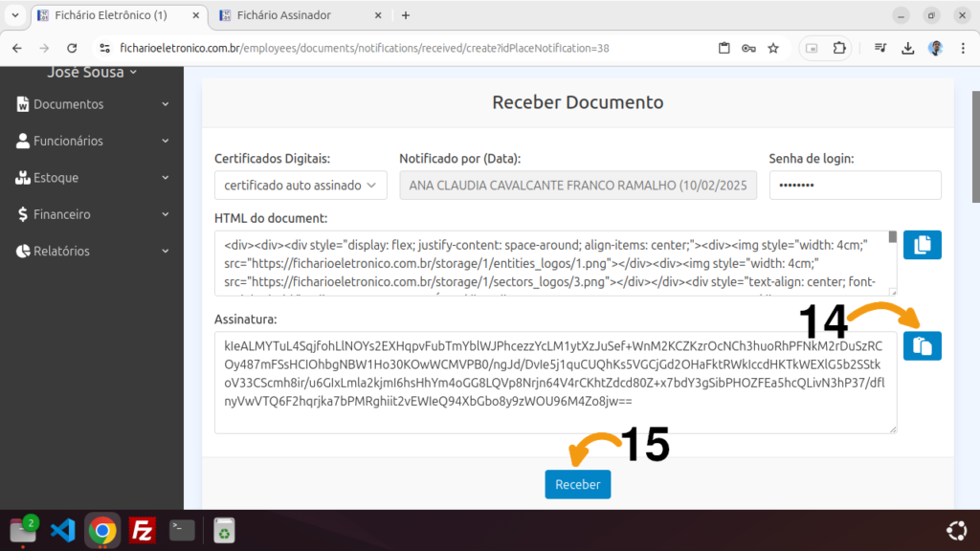Open the Files app in the dock

coord(23,530)
